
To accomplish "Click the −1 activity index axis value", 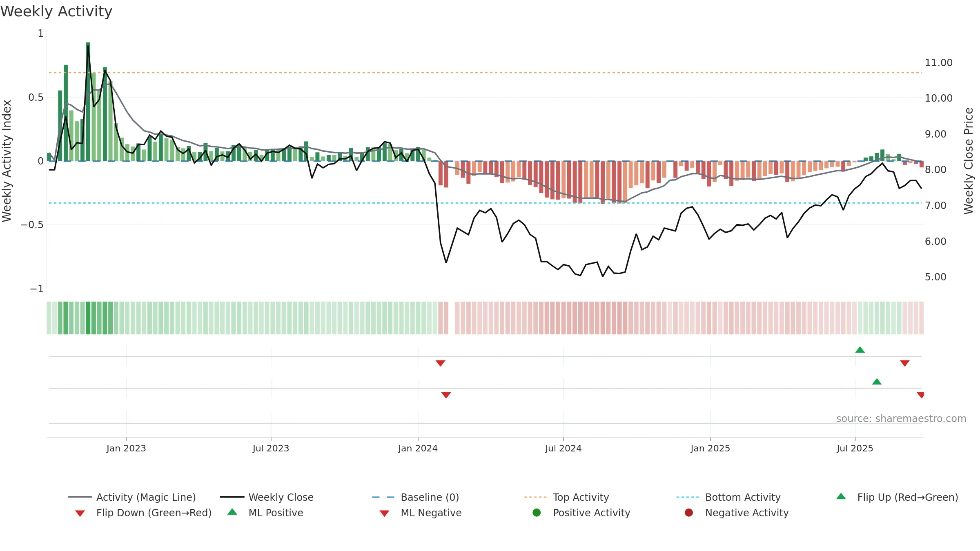I will 36,289.
